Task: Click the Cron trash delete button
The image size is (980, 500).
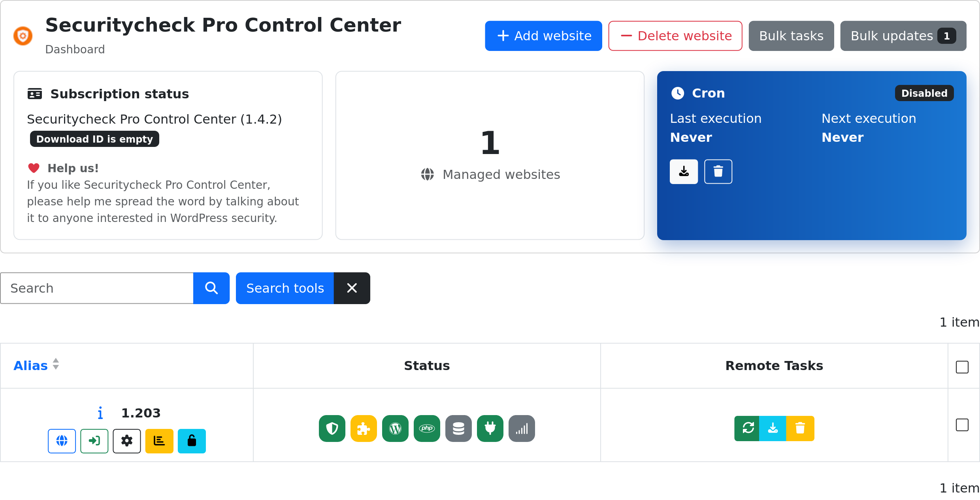Action: coord(718,171)
